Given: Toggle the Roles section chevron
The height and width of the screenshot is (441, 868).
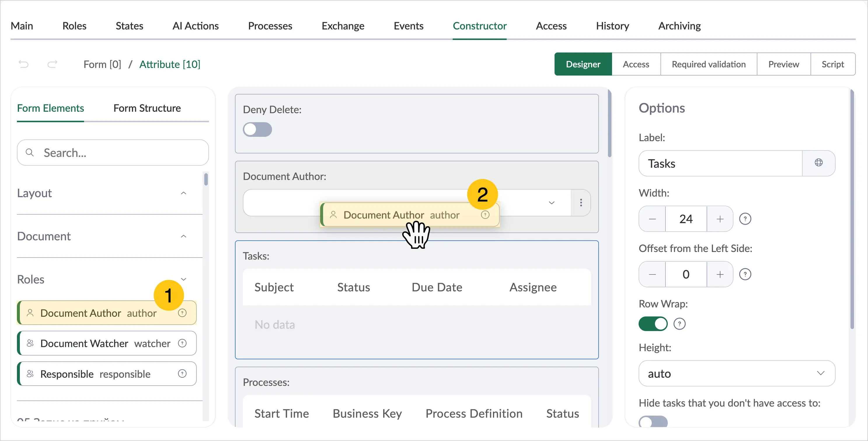Looking at the screenshot, I should coord(184,279).
